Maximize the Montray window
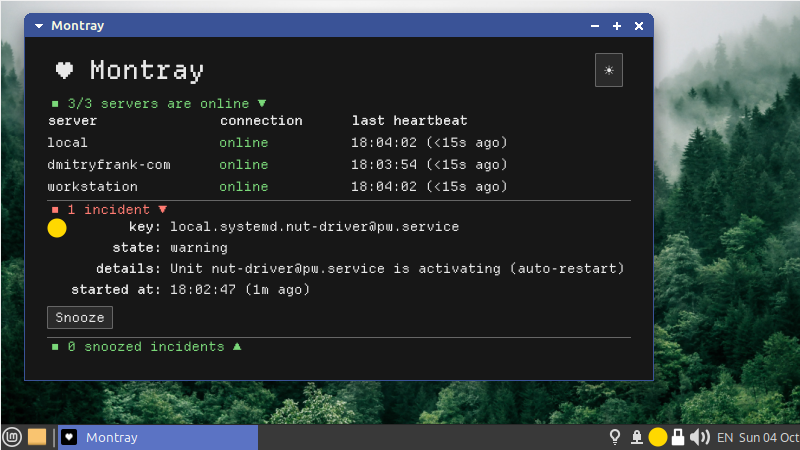Image resolution: width=800 pixels, height=450 pixels. 617,26
